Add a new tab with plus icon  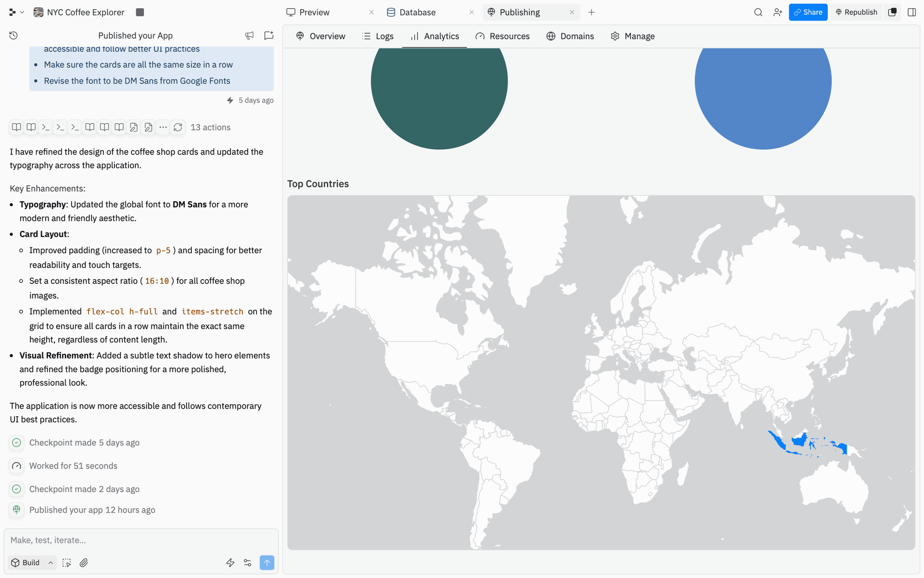pyautogui.click(x=591, y=13)
